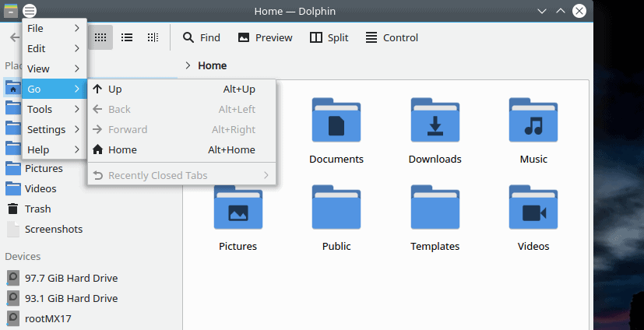Click the Home place icon in sidebar
Viewport: 644px width, 330px height.
(x=13, y=88)
